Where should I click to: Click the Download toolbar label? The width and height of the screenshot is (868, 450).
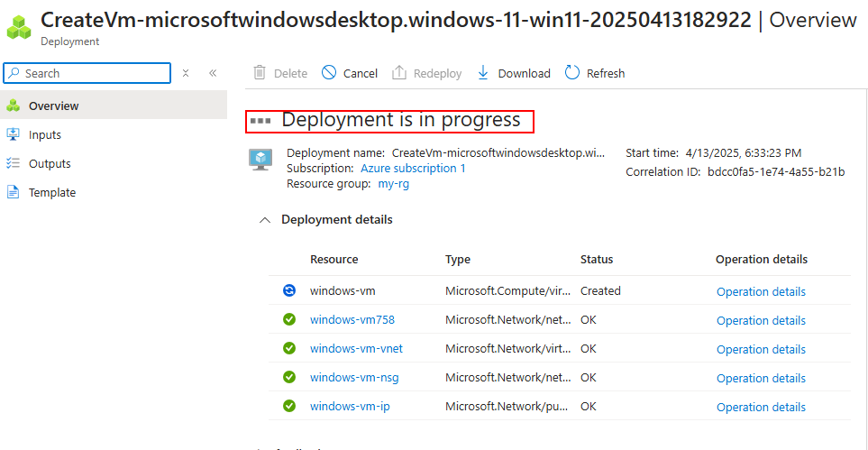(525, 74)
